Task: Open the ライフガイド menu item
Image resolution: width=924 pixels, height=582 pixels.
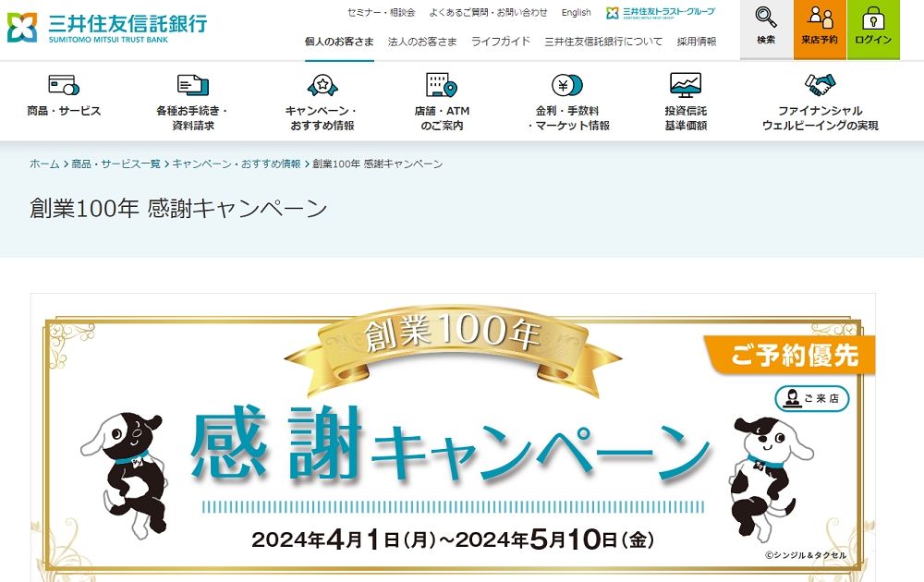Action: (500, 42)
